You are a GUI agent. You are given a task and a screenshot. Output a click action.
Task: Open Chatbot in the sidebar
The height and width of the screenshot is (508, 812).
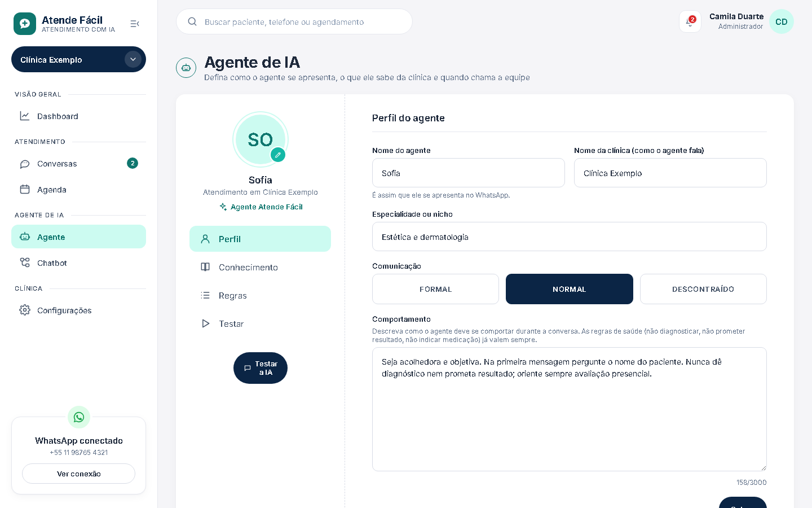(x=78, y=262)
